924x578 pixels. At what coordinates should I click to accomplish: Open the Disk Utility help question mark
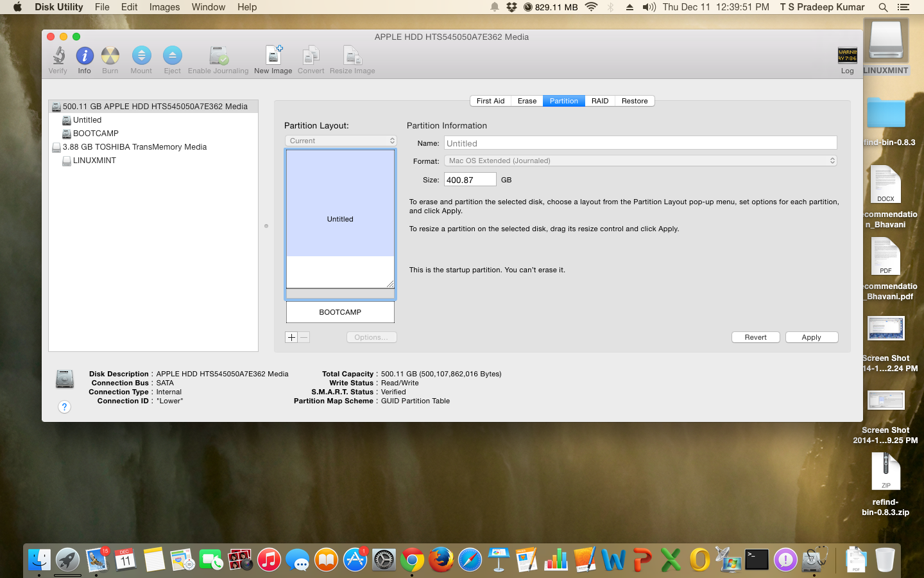tap(64, 407)
